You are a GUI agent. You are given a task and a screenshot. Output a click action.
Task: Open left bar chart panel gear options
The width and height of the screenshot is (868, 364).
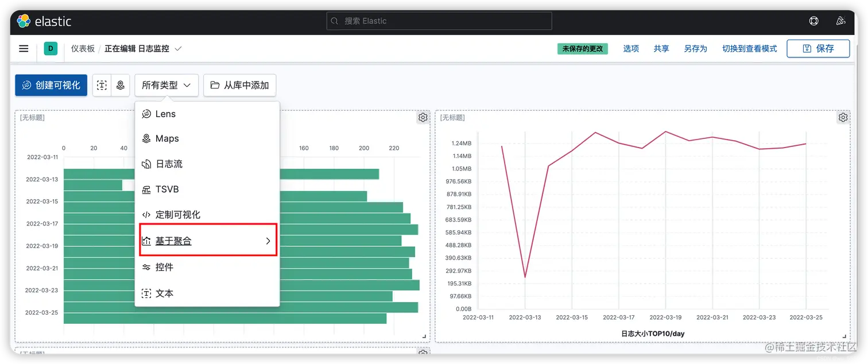point(423,117)
